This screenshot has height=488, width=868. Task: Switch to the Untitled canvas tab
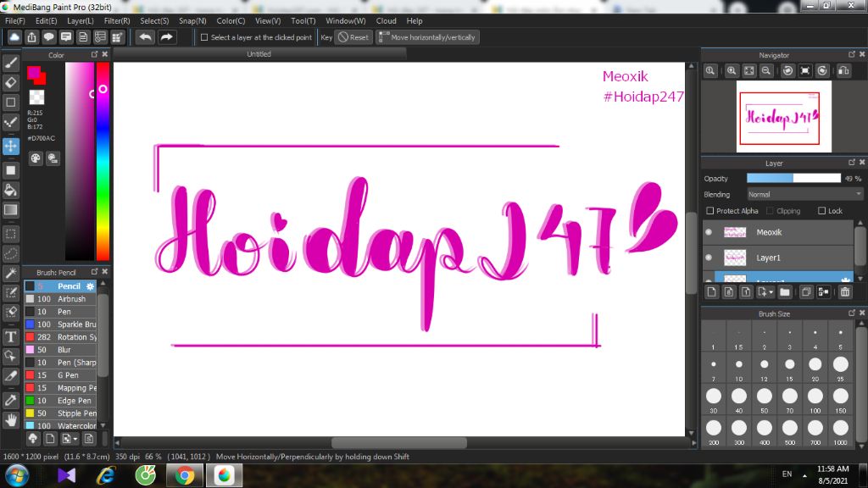pos(259,53)
